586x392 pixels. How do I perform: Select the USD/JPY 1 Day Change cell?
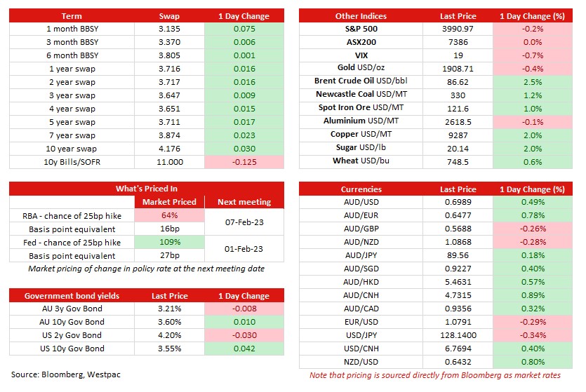point(533,335)
